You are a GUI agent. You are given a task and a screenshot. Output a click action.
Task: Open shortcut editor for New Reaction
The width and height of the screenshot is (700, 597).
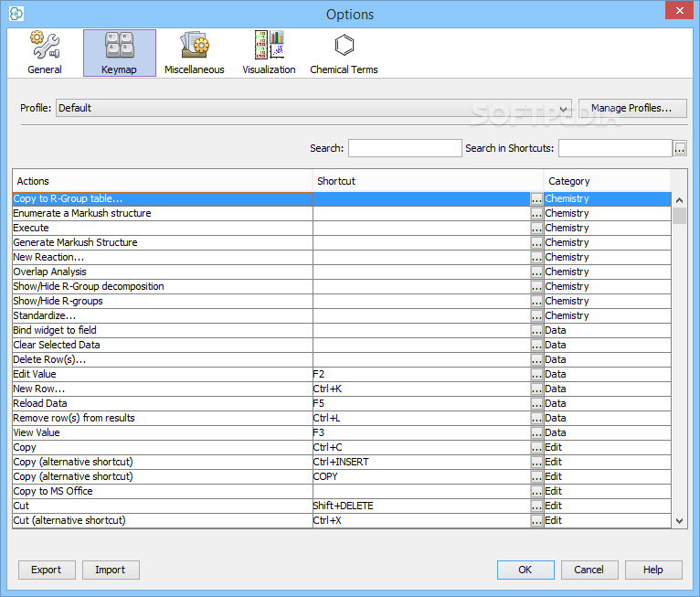(x=536, y=258)
